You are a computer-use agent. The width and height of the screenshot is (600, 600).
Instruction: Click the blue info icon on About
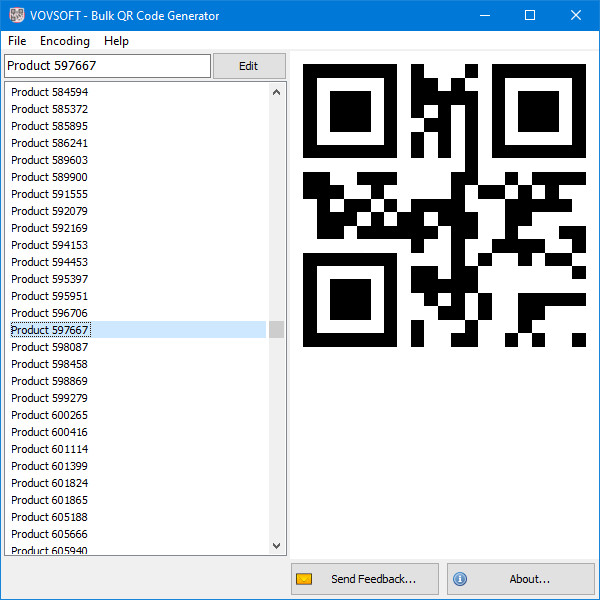pos(460,579)
